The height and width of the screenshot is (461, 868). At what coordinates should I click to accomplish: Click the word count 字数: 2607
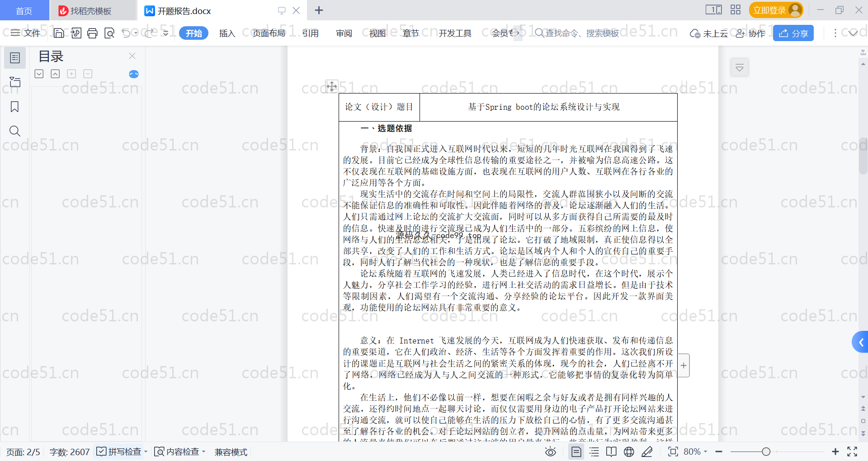70,452
